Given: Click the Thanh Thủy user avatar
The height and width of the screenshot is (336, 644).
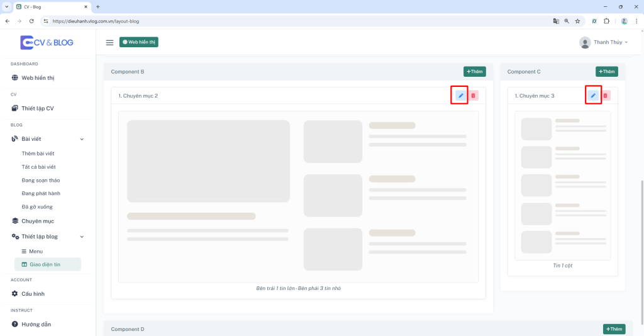Looking at the screenshot, I should point(585,42).
